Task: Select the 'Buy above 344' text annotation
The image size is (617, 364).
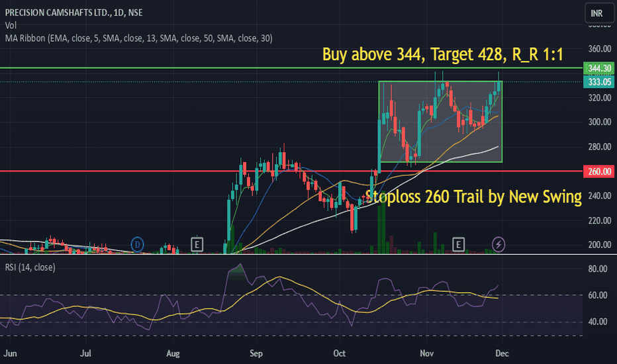Action: click(x=443, y=54)
